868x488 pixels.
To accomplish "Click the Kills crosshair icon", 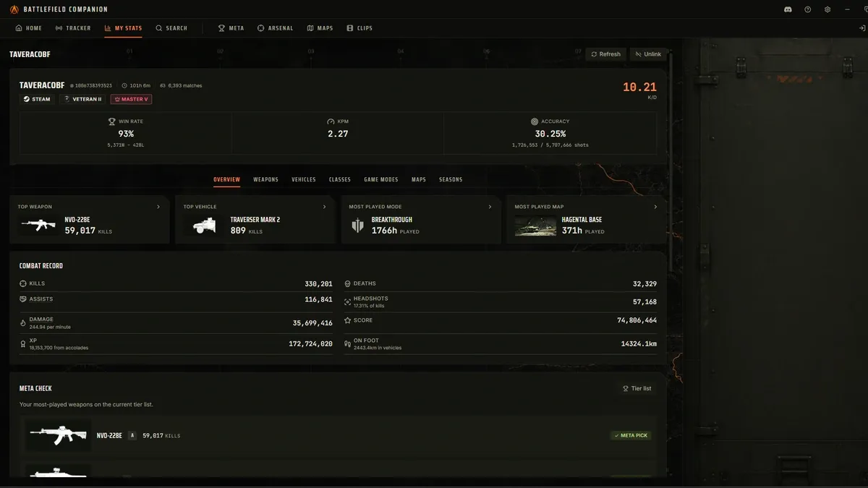I will pyautogui.click(x=23, y=283).
